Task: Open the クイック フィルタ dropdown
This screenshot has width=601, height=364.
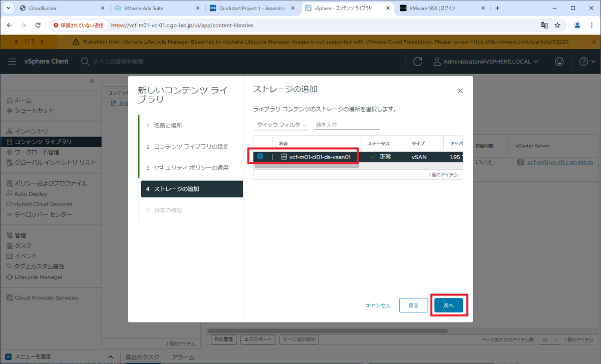Action: point(281,125)
